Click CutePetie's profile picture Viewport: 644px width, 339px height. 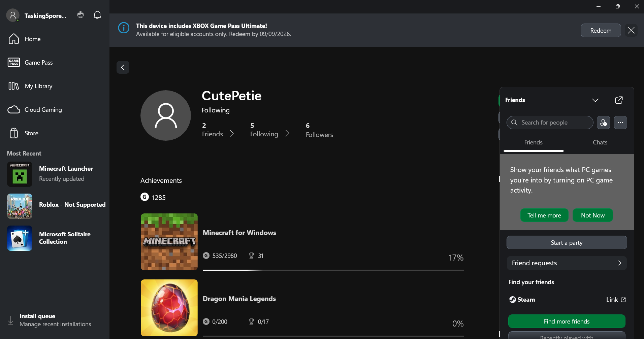(x=166, y=115)
